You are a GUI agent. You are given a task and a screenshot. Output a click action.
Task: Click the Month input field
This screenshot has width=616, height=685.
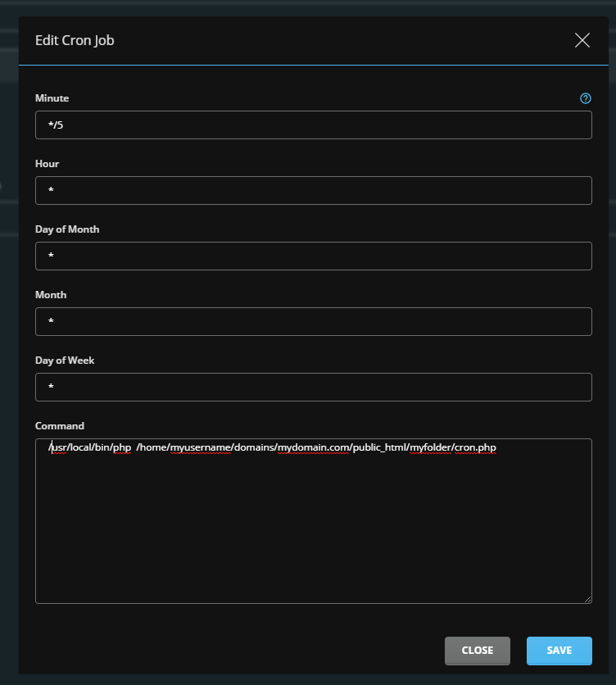point(313,322)
